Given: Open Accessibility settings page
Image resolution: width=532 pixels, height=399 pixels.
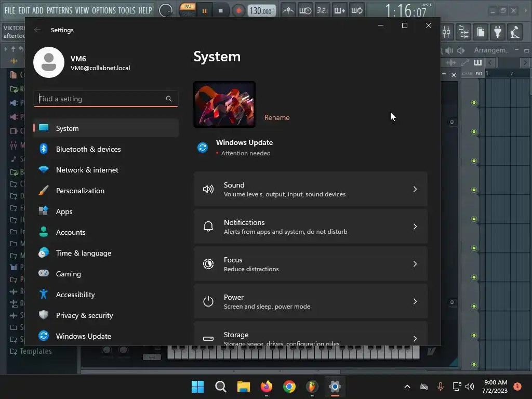Looking at the screenshot, I should click(x=106, y=295).
